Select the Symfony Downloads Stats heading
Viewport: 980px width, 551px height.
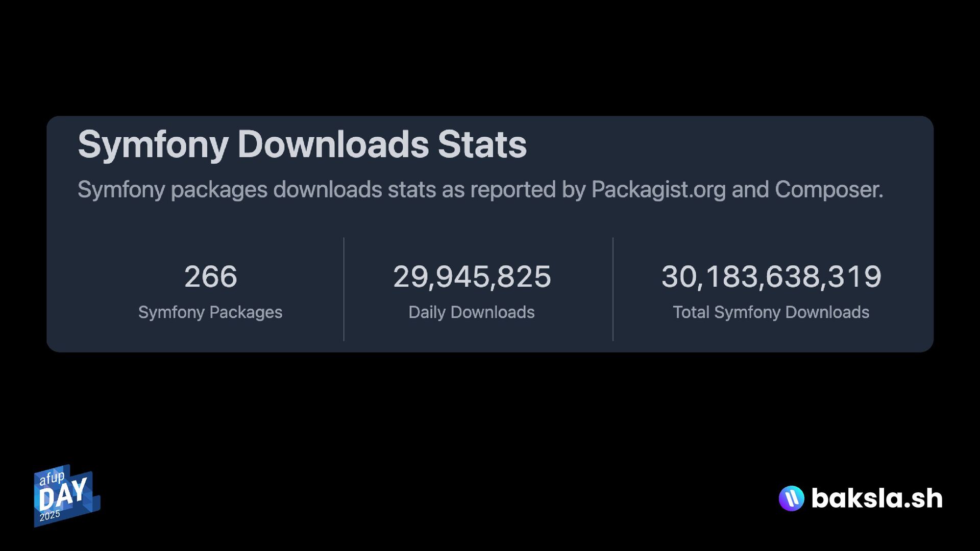click(x=302, y=144)
